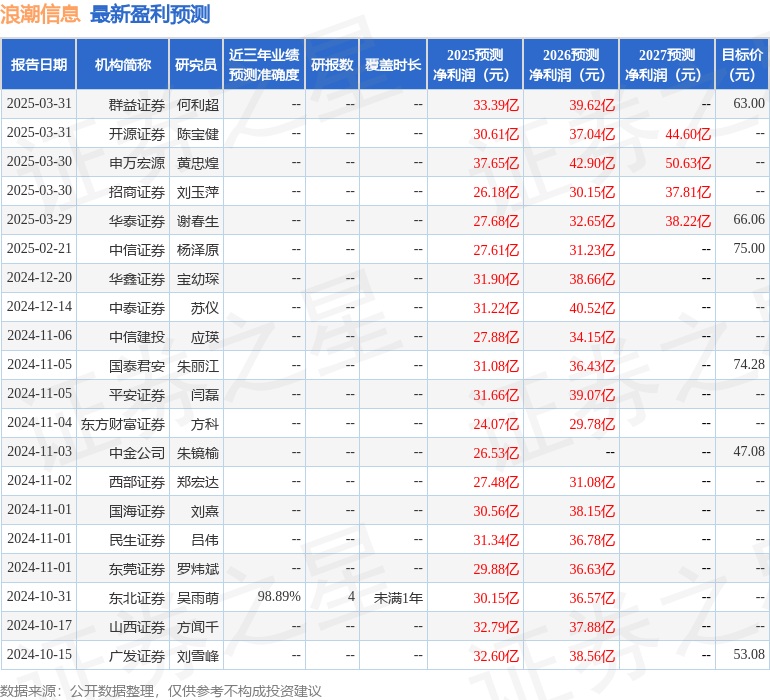The width and height of the screenshot is (770, 700).
Task: Click the 75.00 target price
Action: click(x=749, y=248)
